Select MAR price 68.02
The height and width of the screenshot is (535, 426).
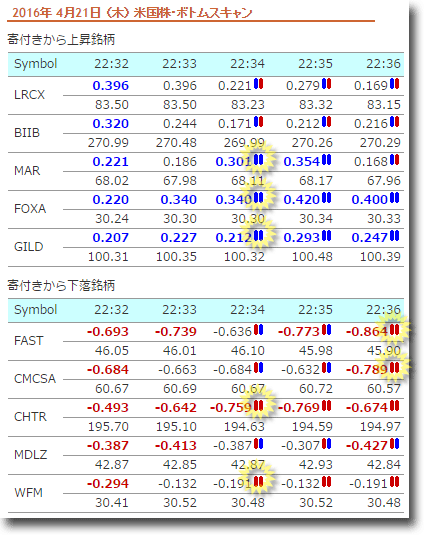pos(112,180)
